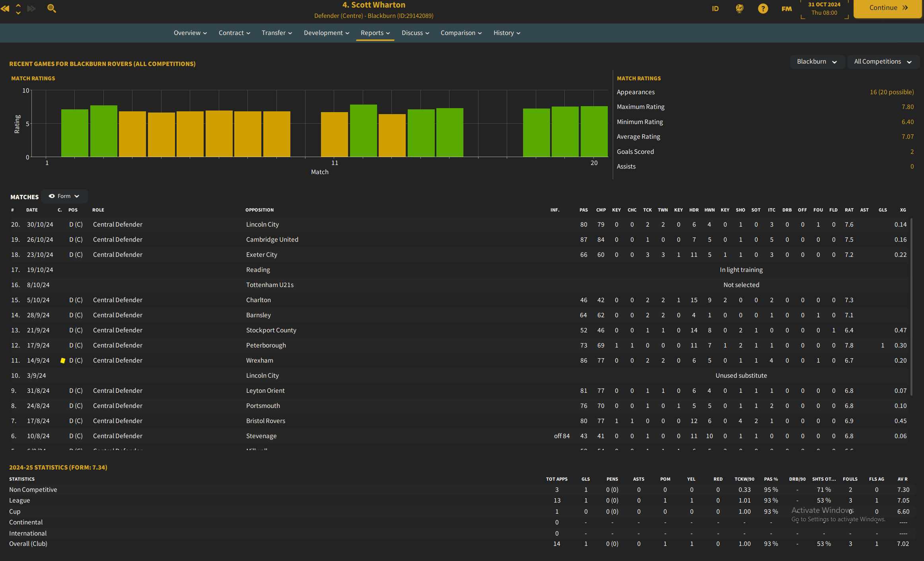Open the Development tab menu
This screenshot has width=924, height=561.
pos(326,33)
